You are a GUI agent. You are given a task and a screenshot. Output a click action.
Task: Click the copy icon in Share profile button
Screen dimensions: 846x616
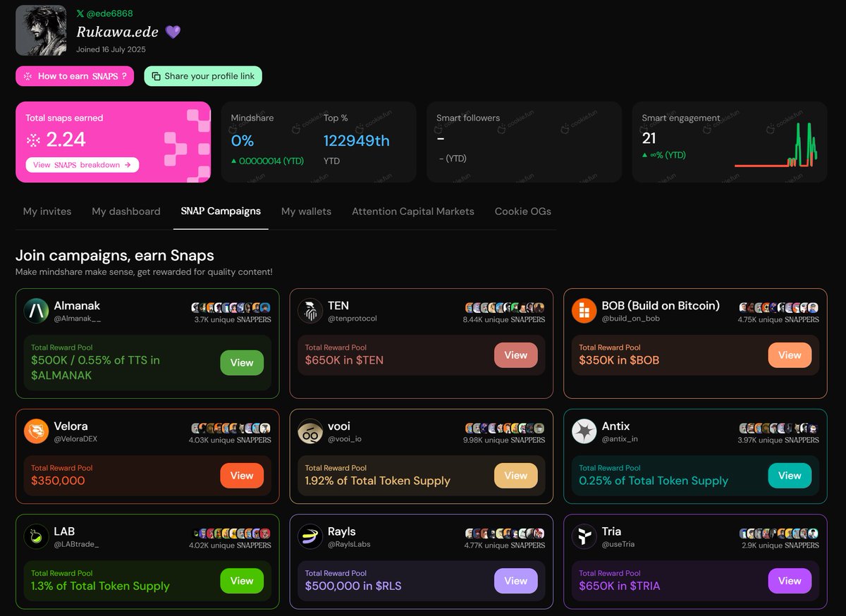pyautogui.click(x=157, y=76)
